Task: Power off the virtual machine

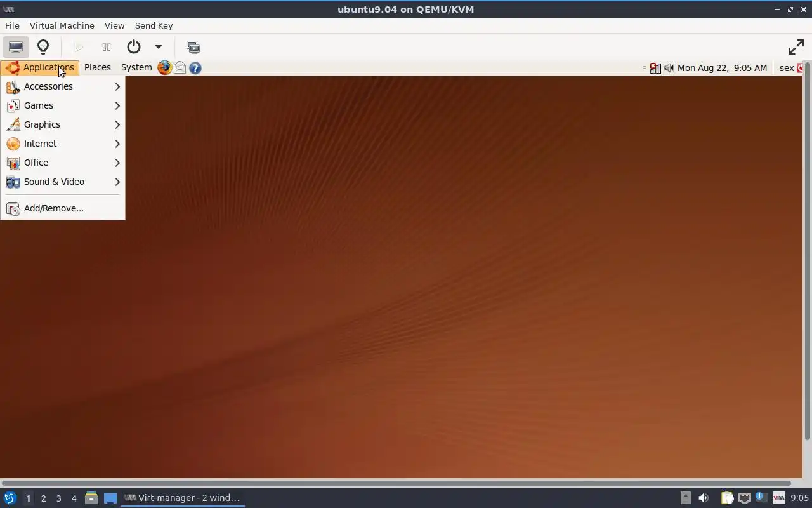Action: tap(133, 47)
